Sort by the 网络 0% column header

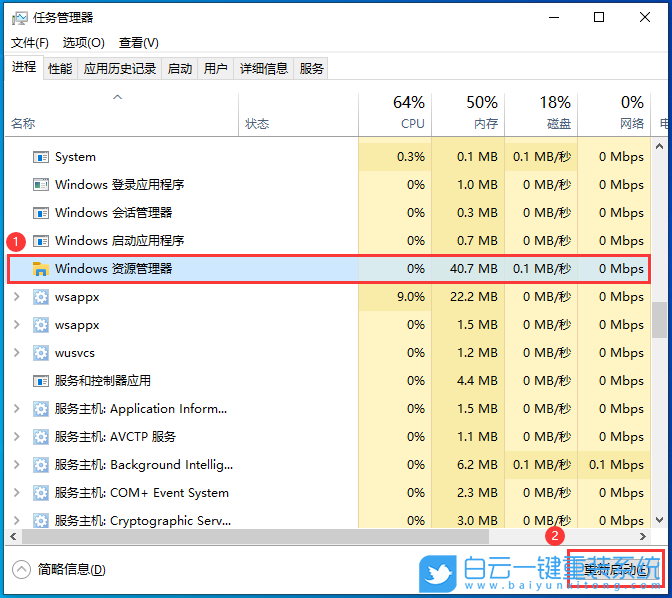614,113
